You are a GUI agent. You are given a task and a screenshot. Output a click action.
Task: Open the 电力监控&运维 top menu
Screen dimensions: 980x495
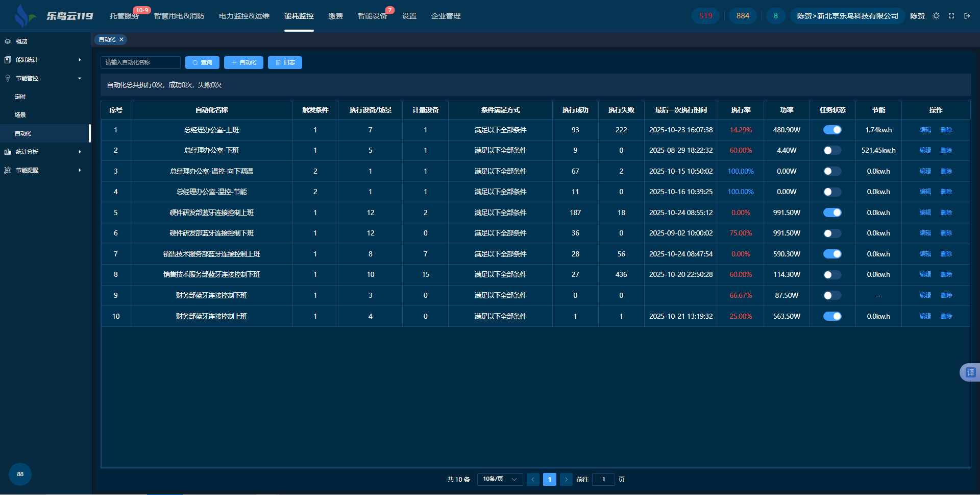pos(244,16)
